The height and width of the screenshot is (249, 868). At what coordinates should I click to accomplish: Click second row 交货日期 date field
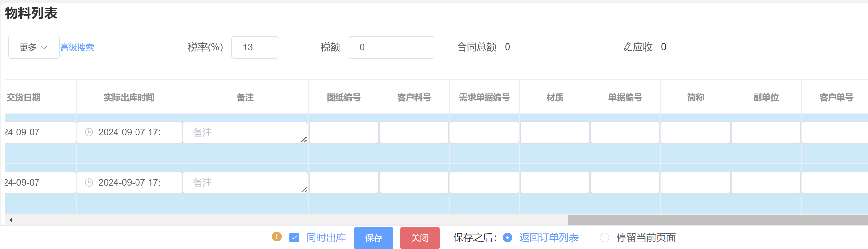tap(40, 182)
